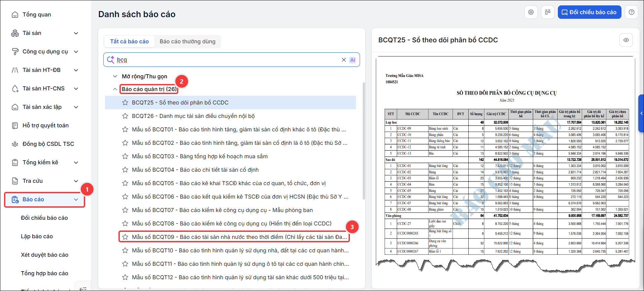Click the Đồng bộ CSDL TSC icon

pos(15,144)
